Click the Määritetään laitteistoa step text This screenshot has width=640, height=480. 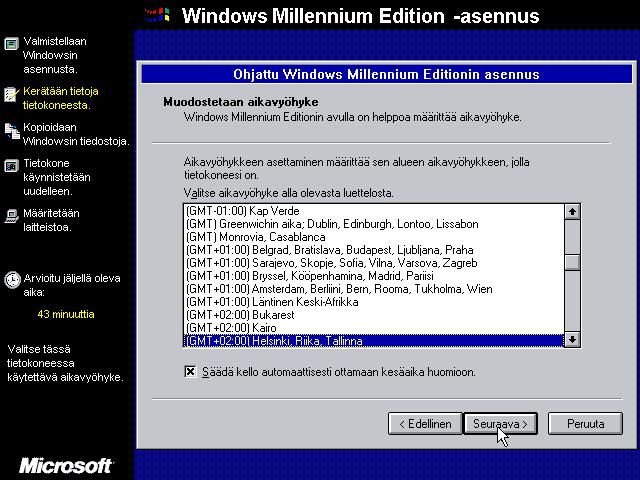51,220
